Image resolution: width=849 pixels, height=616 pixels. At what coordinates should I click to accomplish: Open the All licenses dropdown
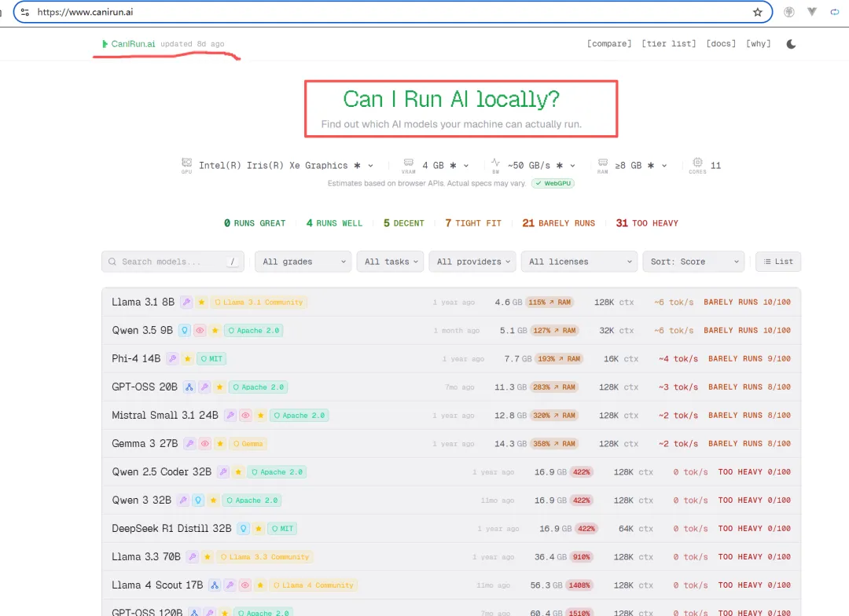coord(579,262)
